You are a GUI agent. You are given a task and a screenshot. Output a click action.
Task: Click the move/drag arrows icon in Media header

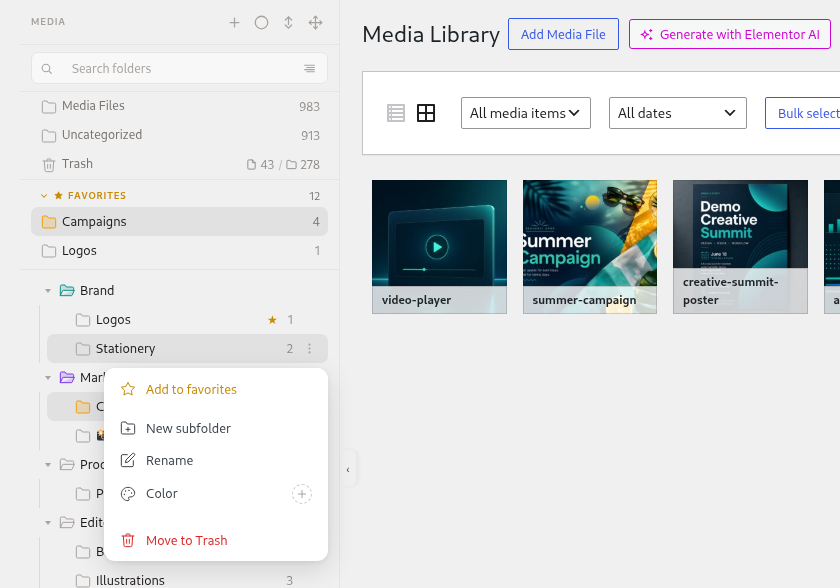click(x=316, y=22)
